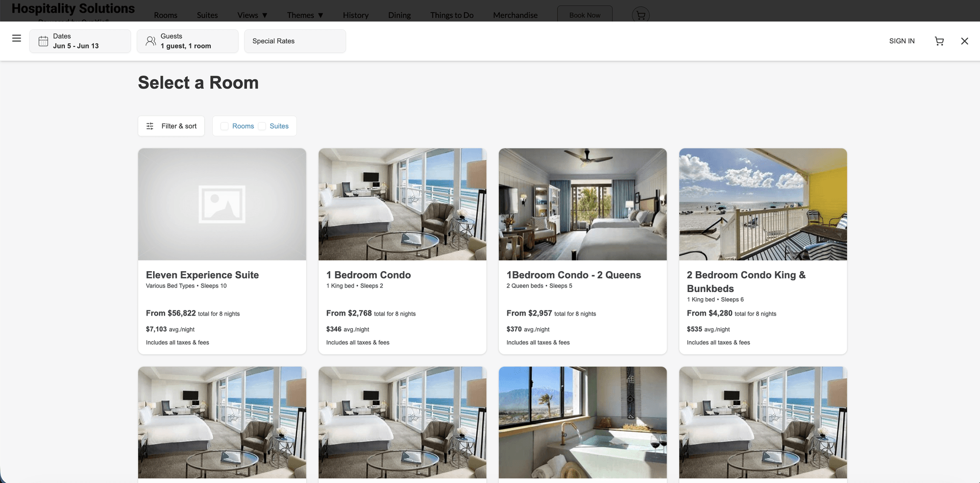Check the Rooms checkbox
Screen dimensions: 980x483
coord(225,126)
